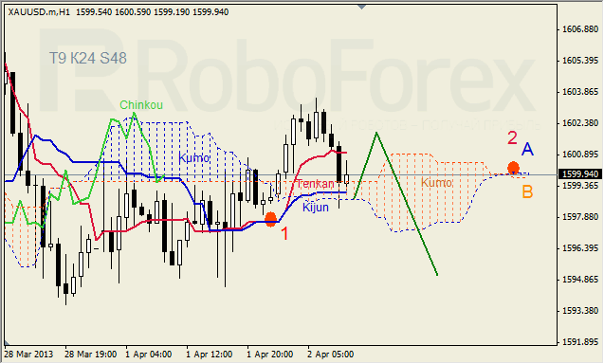Viewport: 604px width, 364px height.
Task: Click the price level 1605.395
Action: point(580,61)
